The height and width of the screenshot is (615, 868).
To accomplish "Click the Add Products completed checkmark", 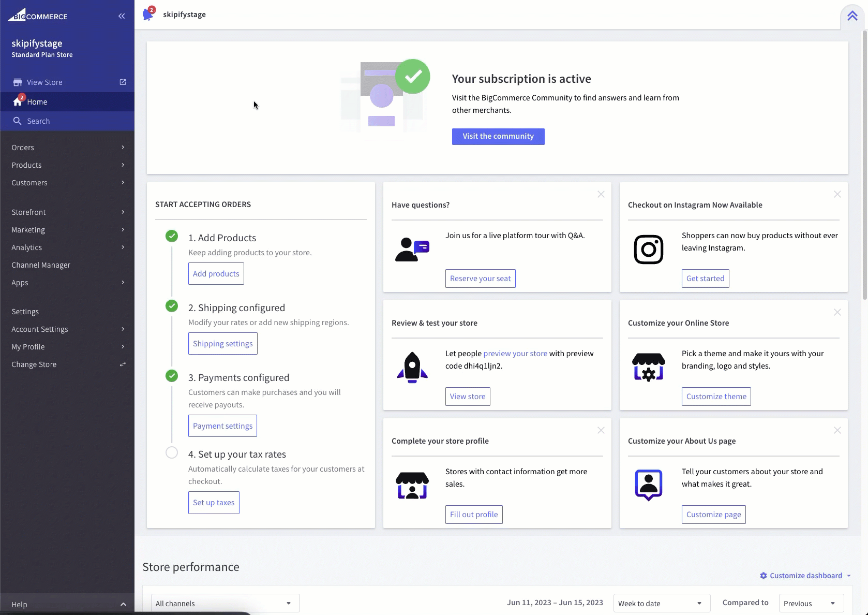I will (172, 236).
